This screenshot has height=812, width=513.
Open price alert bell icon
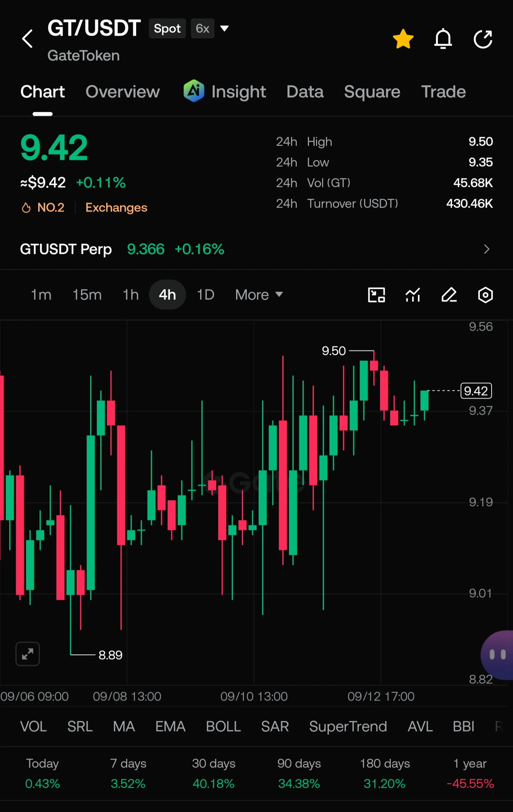tap(443, 39)
